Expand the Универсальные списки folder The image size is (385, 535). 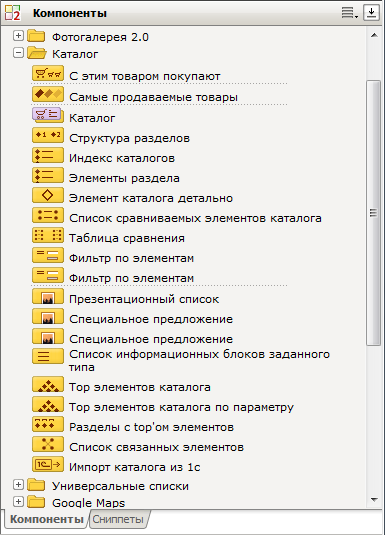pos(18,484)
